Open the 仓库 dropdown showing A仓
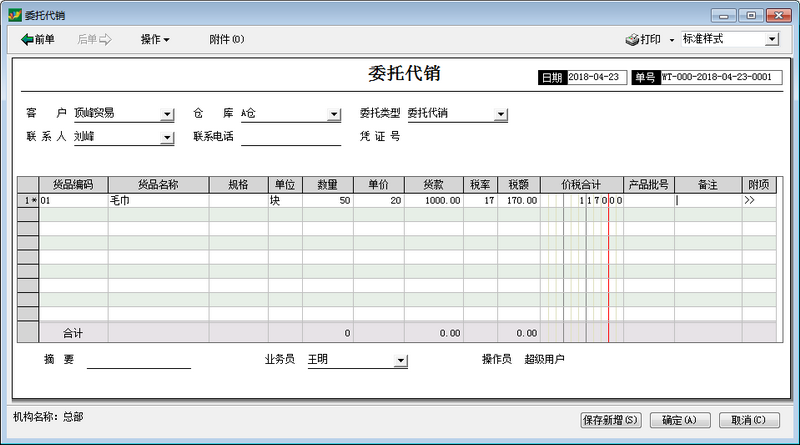 (x=334, y=114)
